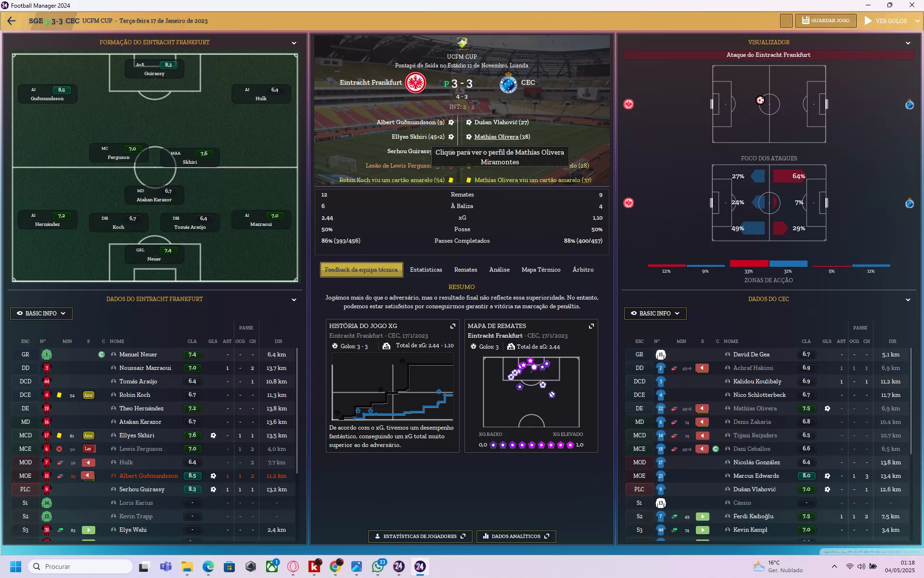The height and width of the screenshot is (578, 924).
Task: Open the Mapa Térmico tab
Action: coord(541,270)
